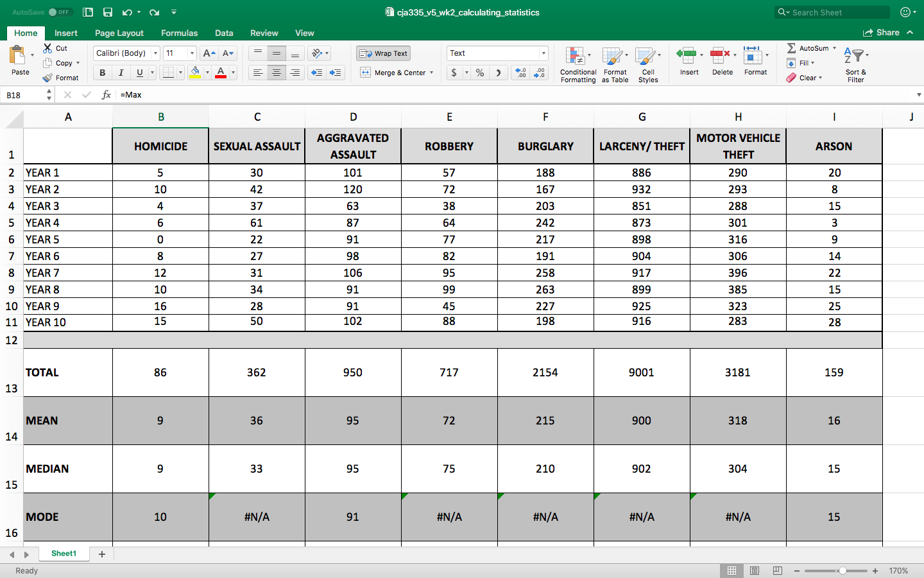The image size is (924, 578).
Task: Open the Review ribbon tab
Action: point(264,33)
